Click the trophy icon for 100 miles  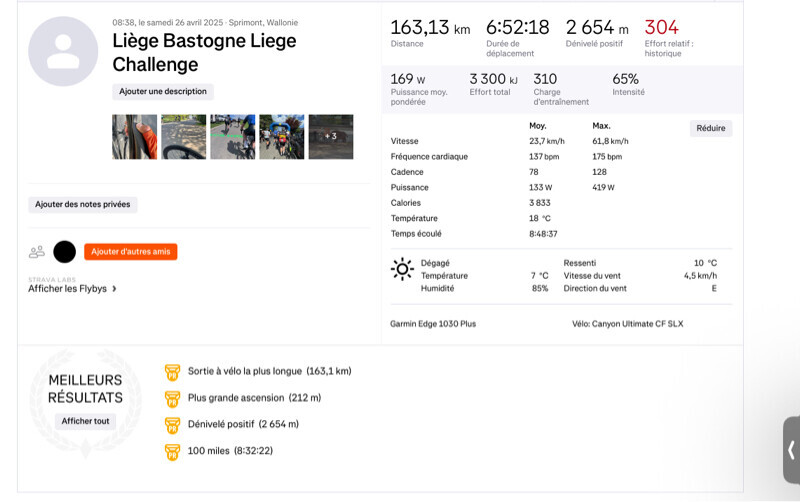click(171, 451)
